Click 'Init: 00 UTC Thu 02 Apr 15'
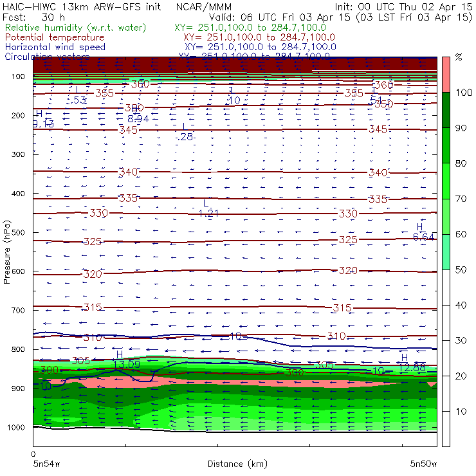The width and height of the screenshot is (476, 476). [x=403, y=6]
